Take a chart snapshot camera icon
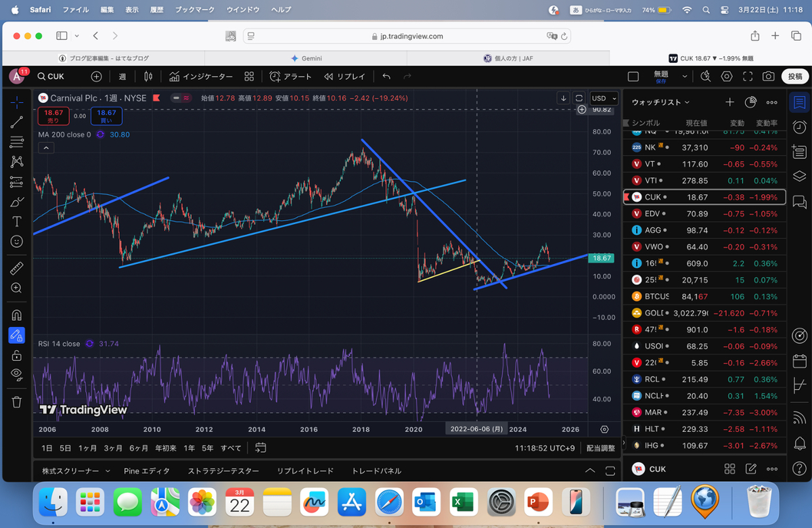The width and height of the screenshot is (812, 528). coord(769,76)
